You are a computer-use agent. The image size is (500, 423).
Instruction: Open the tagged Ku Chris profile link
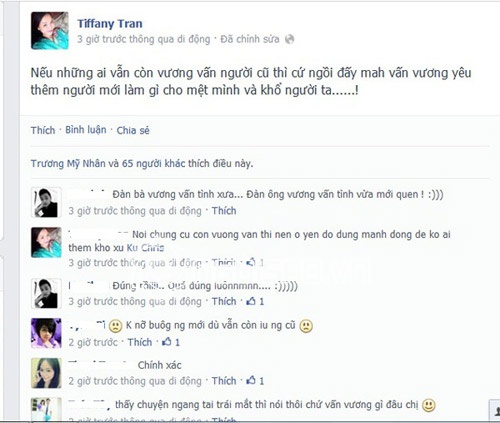pos(146,248)
